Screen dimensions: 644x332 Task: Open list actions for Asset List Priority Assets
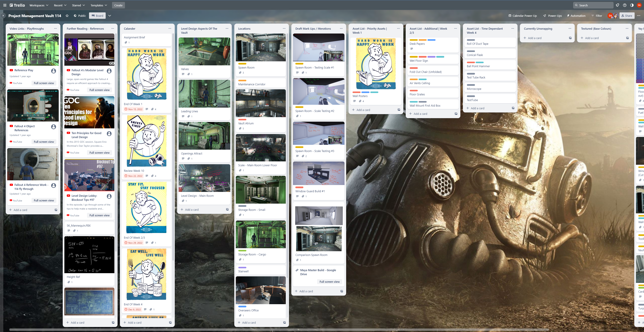click(398, 28)
